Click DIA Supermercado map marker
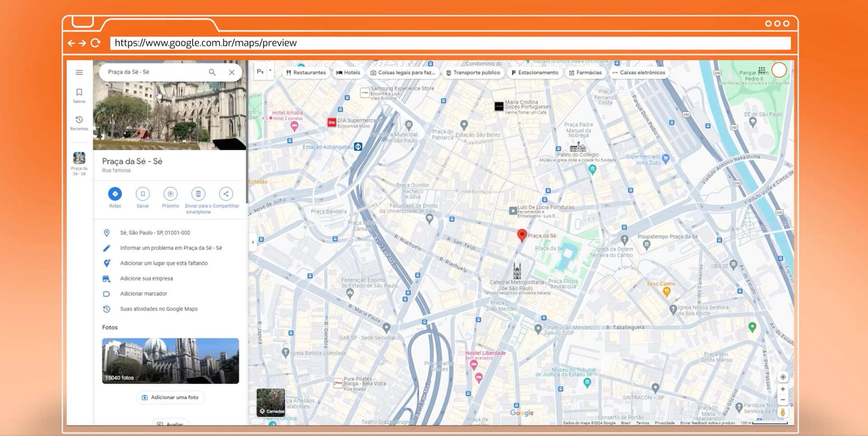868x436 pixels. [x=331, y=123]
